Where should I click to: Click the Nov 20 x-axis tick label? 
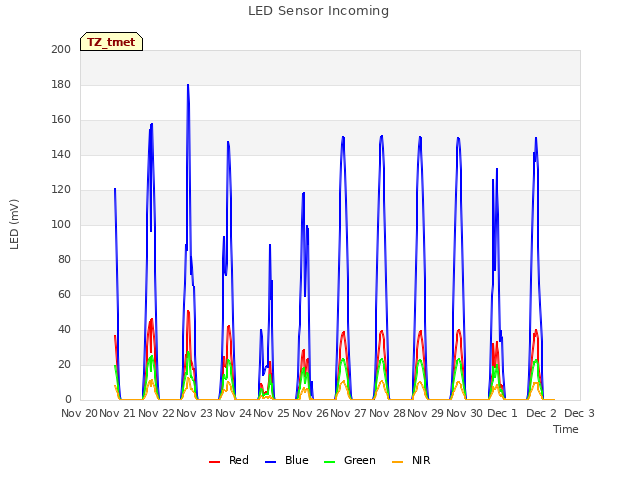point(80,413)
